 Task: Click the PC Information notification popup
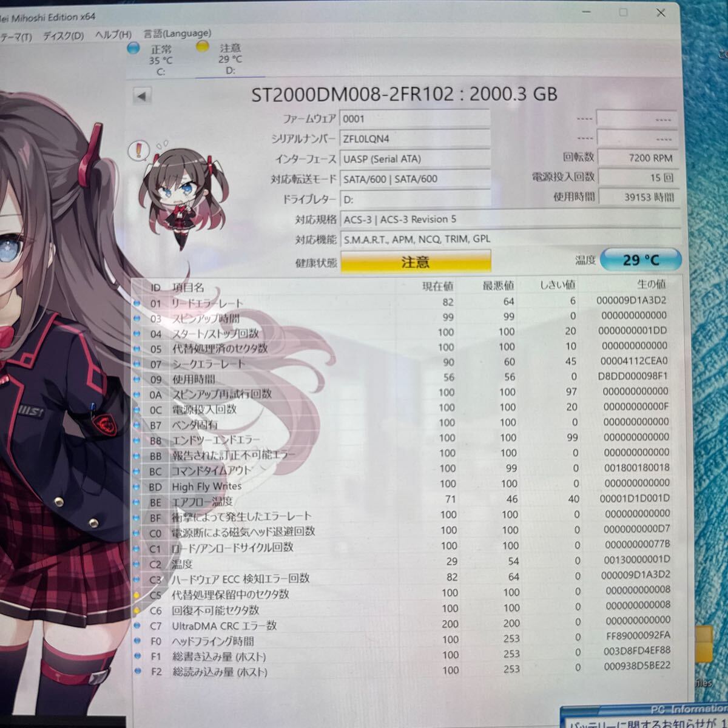(x=644, y=716)
